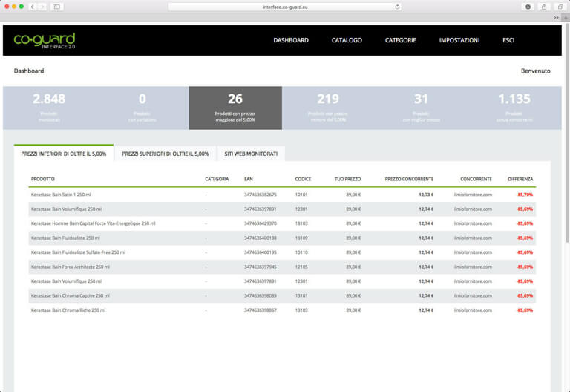The image size is (570, 392).
Task: Open the CATEGORIE menu item
Action: coord(401,40)
